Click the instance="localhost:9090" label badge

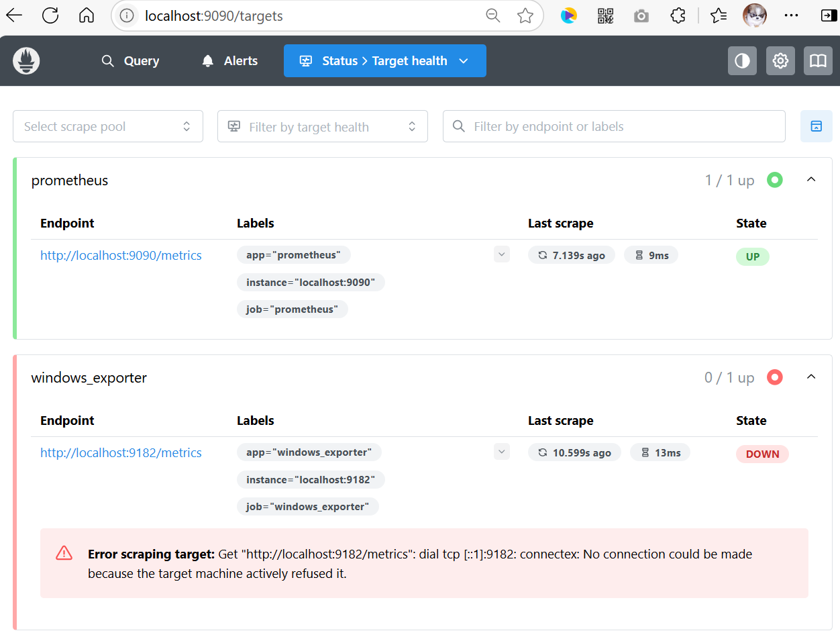311,283
